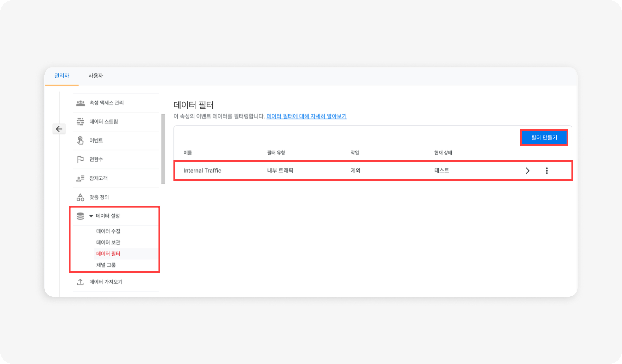Image resolution: width=622 pixels, height=364 pixels.
Task: Click the 전환수 flag icon
Action: [80, 159]
